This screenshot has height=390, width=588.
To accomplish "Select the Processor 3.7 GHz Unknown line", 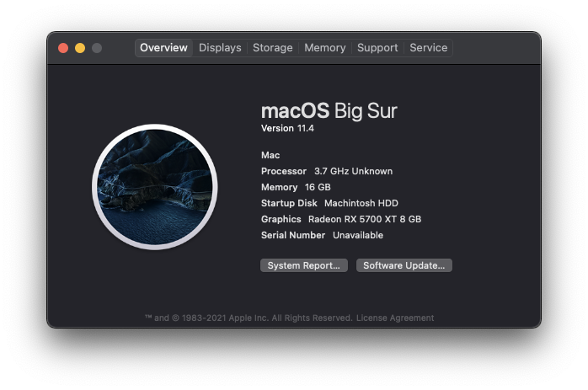I will click(x=327, y=171).
